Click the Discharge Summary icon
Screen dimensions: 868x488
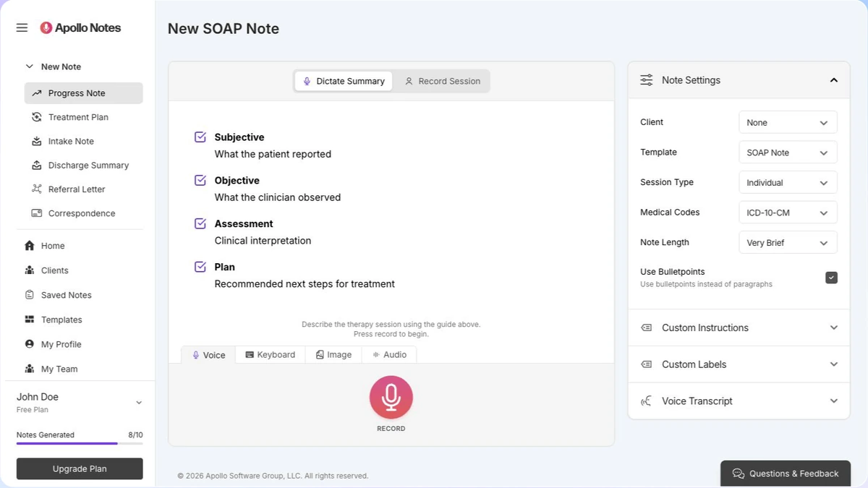pos(37,165)
